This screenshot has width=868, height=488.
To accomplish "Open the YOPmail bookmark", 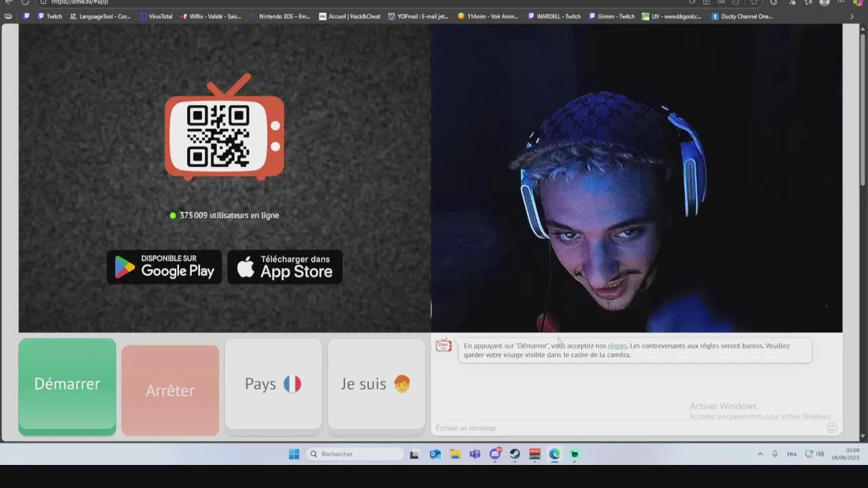I will (x=418, y=16).
